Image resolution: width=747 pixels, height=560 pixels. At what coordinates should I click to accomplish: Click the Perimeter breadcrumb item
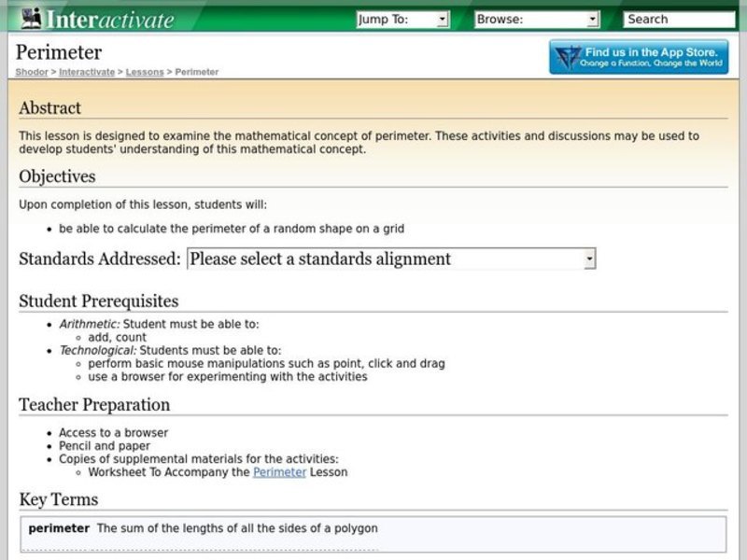(x=196, y=72)
